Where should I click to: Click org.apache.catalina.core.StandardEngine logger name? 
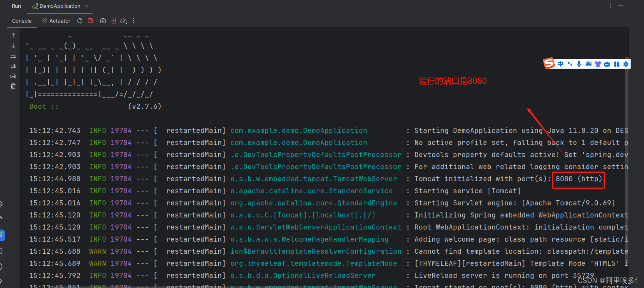(x=314, y=203)
